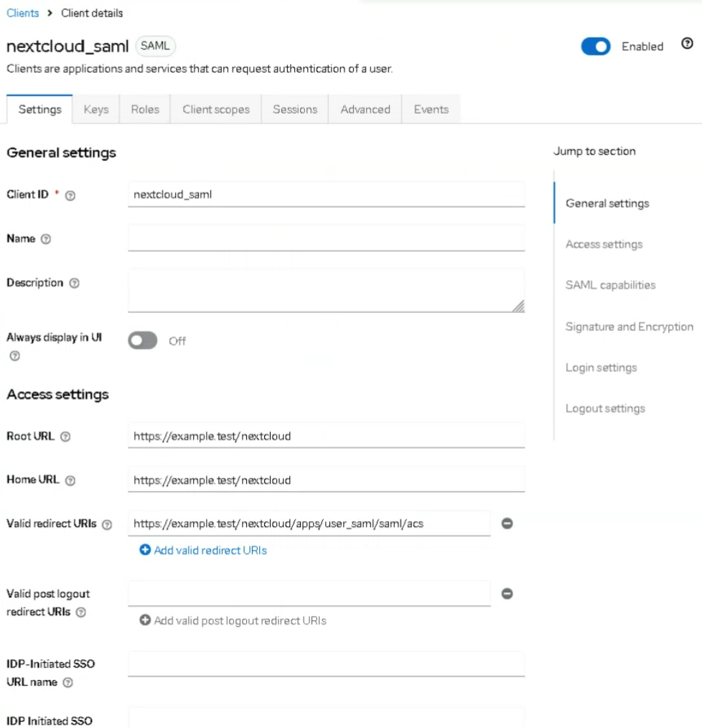Click the Description text area
This screenshot has height=728, width=702.
coord(326,290)
